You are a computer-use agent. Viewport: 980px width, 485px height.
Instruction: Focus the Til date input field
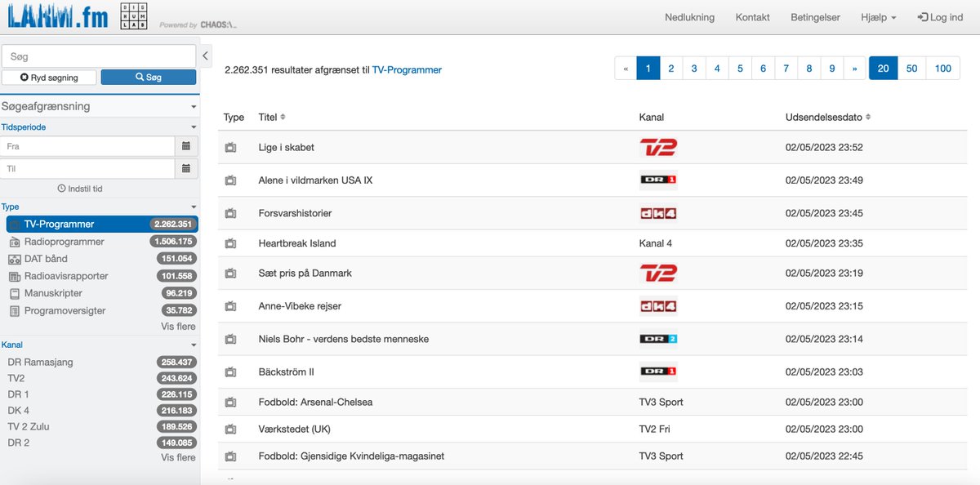tap(88, 169)
